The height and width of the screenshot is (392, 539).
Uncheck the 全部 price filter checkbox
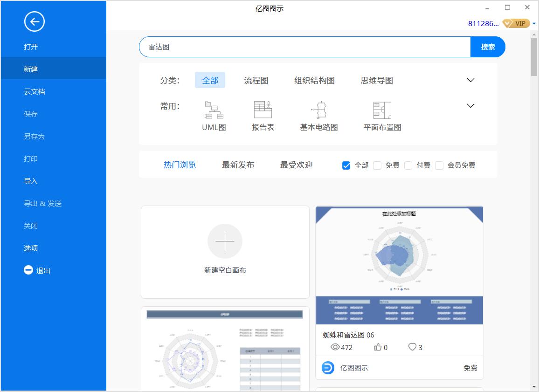[x=346, y=165]
